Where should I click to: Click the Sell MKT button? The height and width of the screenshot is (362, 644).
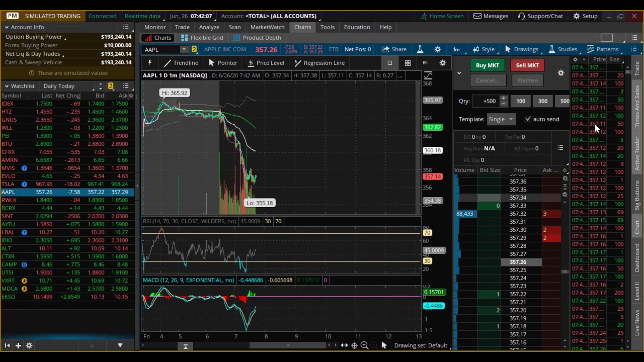coord(527,65)
